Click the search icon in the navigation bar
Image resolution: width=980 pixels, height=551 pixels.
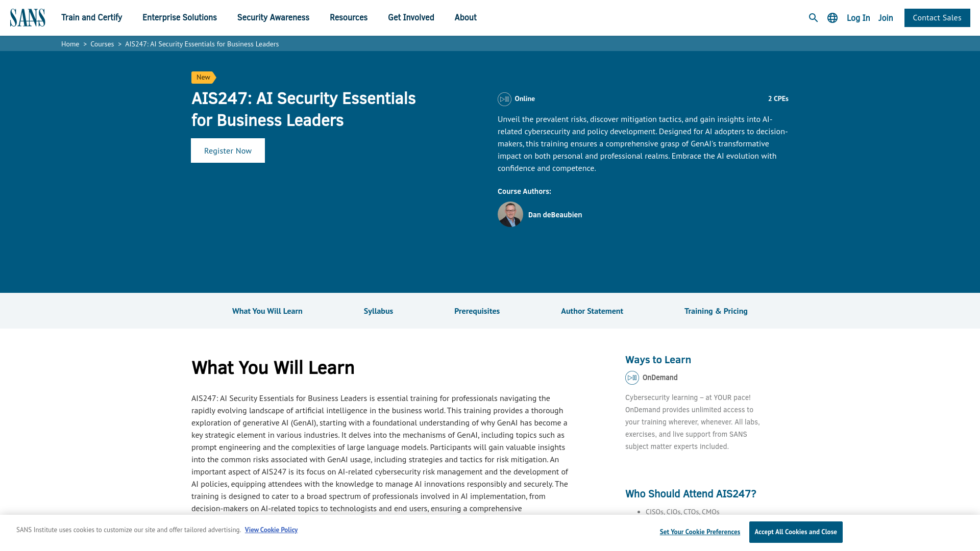point(813,17)
